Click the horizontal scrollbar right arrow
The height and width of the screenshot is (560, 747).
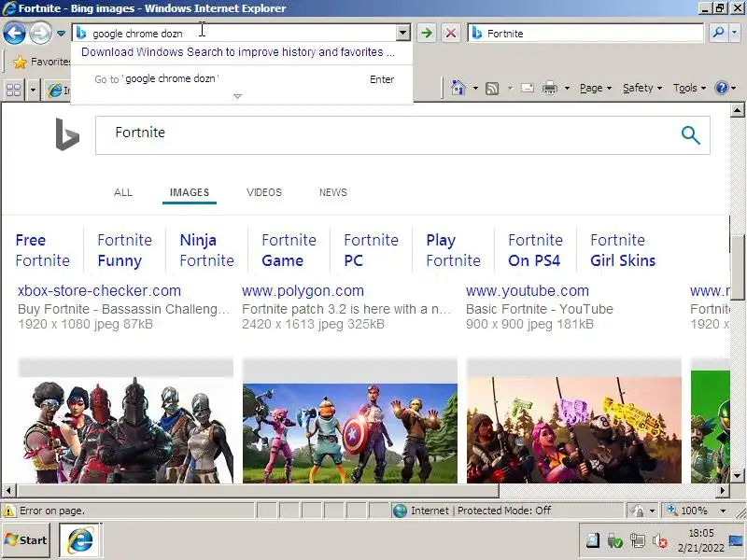(x=723, y=490)
